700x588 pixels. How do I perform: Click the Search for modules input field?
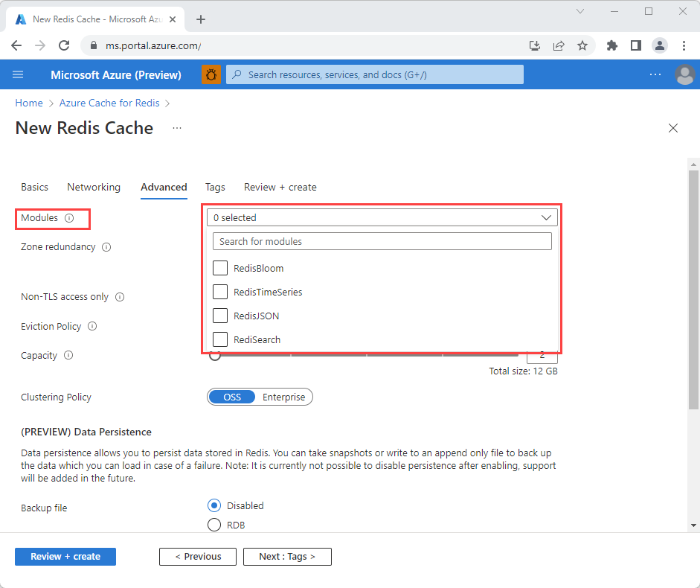pyautogui.click(x=382, y=241)
